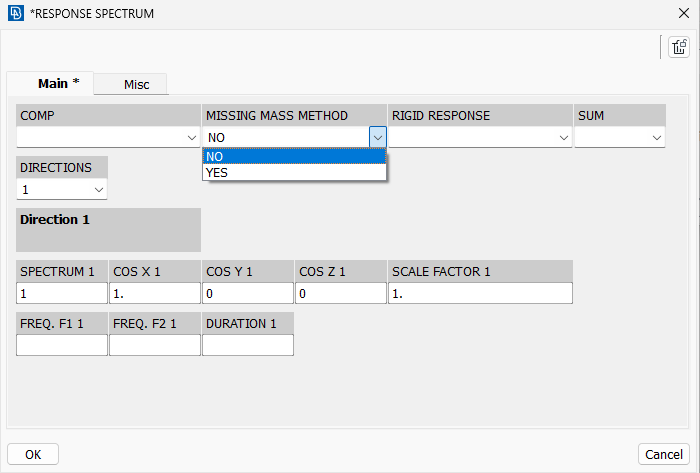Click the keyword tree icon at top right
This screenshot has width=700, height=473.
pos(679,47)
